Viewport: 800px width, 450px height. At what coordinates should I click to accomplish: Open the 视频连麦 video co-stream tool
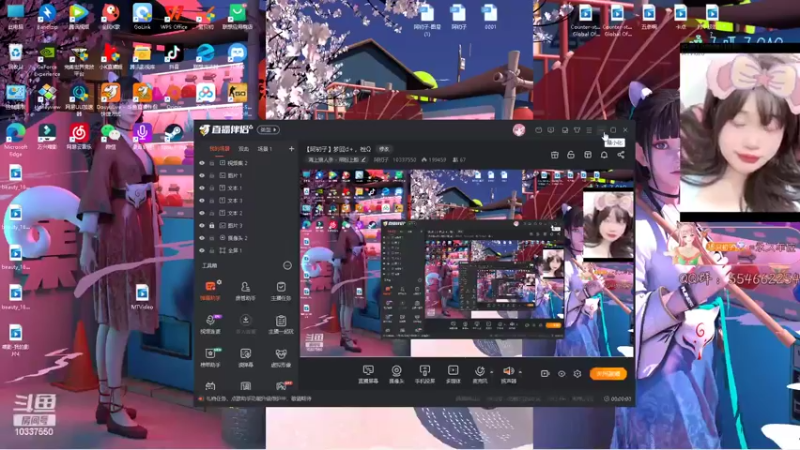click(210, 324)
